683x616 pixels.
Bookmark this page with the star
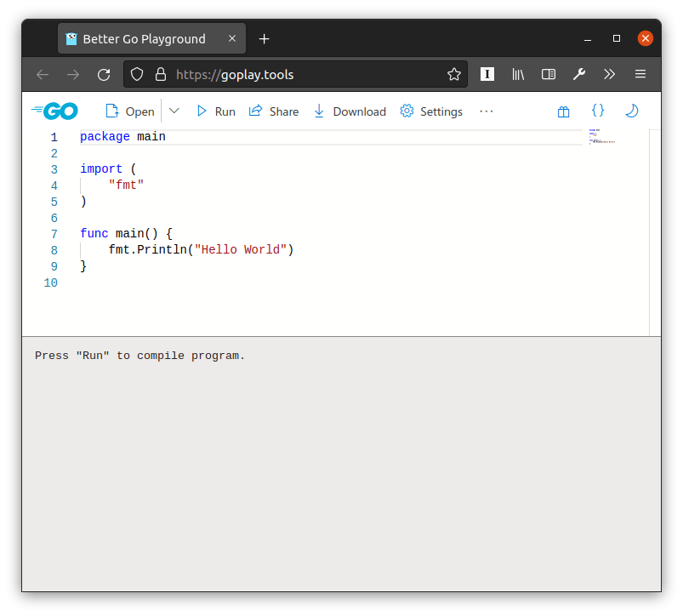tap(454, 75)
